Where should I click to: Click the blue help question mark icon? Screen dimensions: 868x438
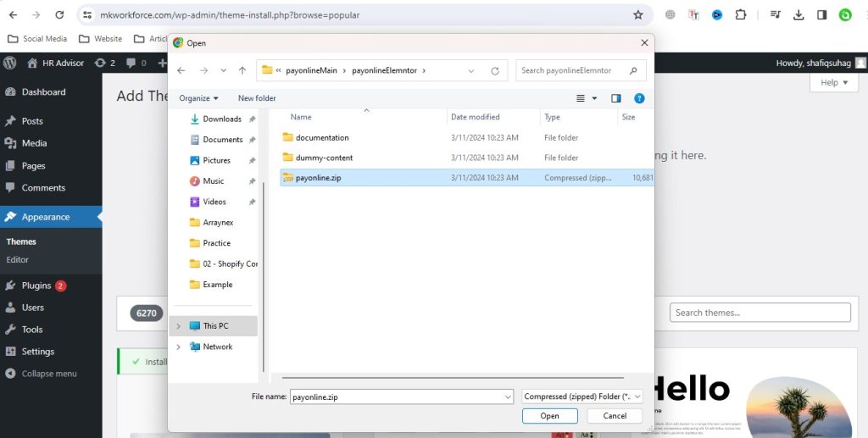[x=640, y=98]
